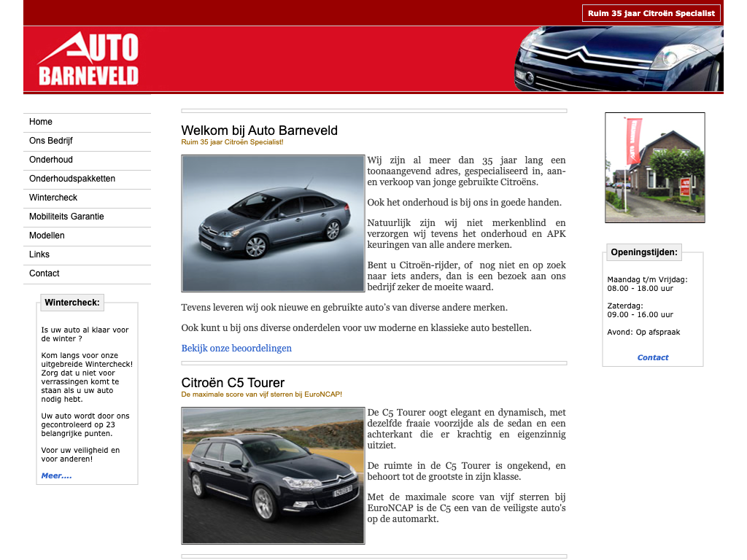This screenshot has height=560, width=747.
Task: Click the Ruim 35 jaar Citroën Specialist badge
Action: pyautogui.click(x=651, y=13)
